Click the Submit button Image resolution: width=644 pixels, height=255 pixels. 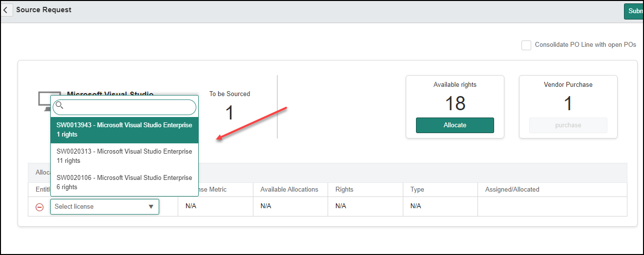[634, 11]
